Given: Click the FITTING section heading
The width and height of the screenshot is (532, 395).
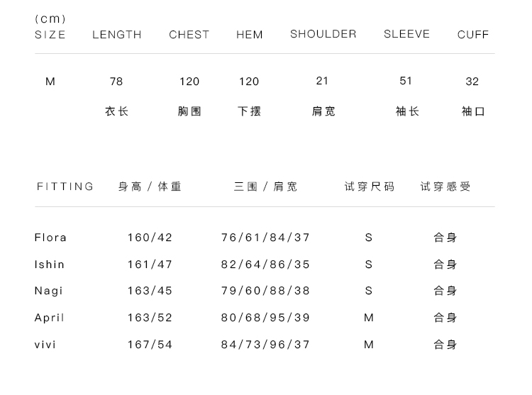Looking at the screenshot, I should click(65, 187).
